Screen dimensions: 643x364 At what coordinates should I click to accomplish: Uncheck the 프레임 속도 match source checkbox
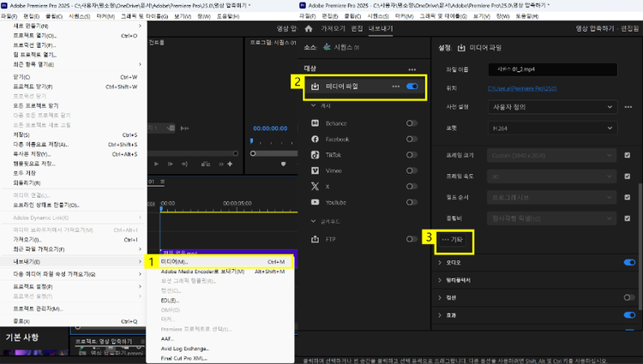pyautogui.click(x=627, y=176)
